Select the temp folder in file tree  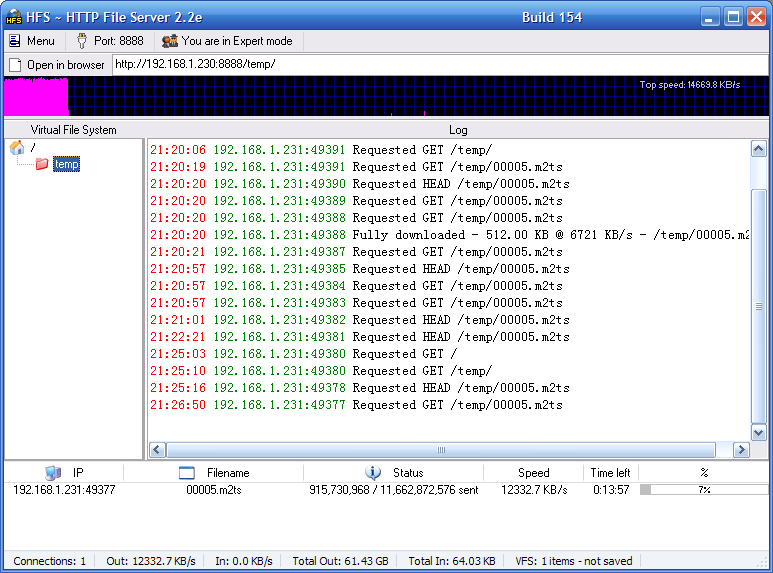point(67,164)
